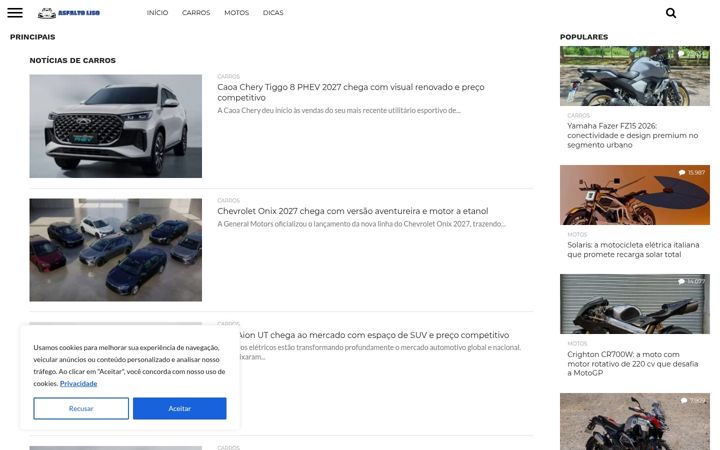Open the hamburger menu
The height and width of the screenshot is (450, 720).
pos(15,12)
